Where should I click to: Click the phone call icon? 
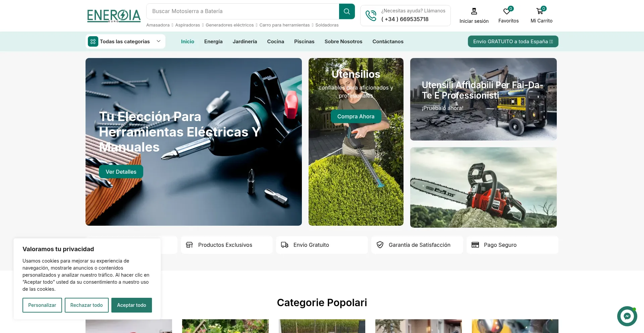pyautogui.click(x=371, y=15)
